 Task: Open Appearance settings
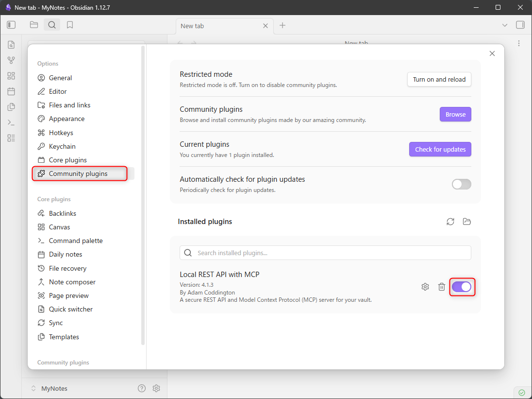pyautogui.click(x=83, y=119)
